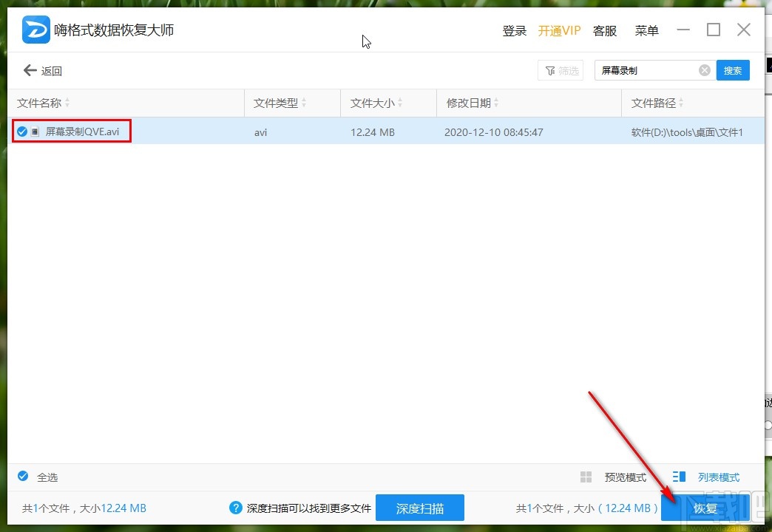
Task: Close the data recovery window
Action: 744,30
